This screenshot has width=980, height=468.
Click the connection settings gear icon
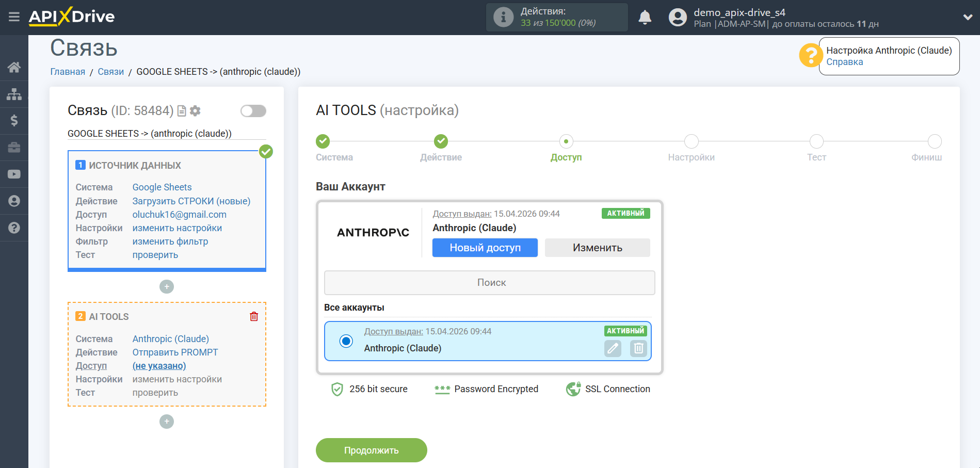click(195, 111)
